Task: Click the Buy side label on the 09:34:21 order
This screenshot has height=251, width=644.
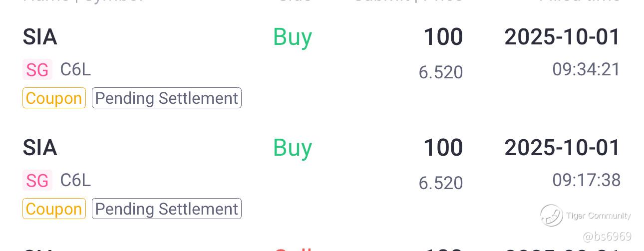Action: pyautogui.click(x=293, y=37)
